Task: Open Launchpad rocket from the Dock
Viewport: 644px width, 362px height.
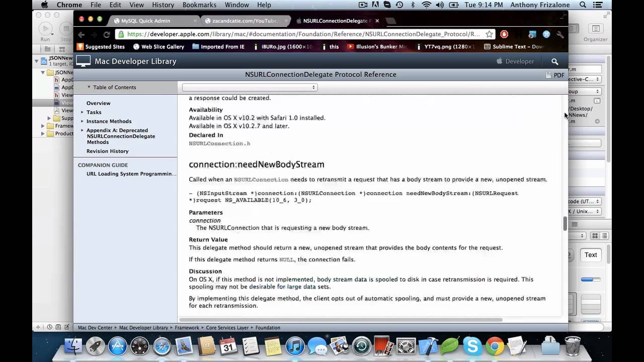Action: [96, 346]
